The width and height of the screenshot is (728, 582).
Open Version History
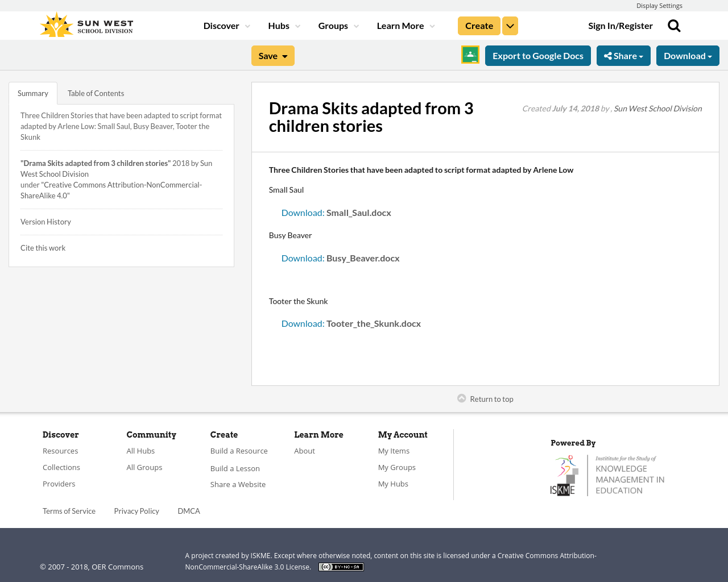tap(45, 221)
